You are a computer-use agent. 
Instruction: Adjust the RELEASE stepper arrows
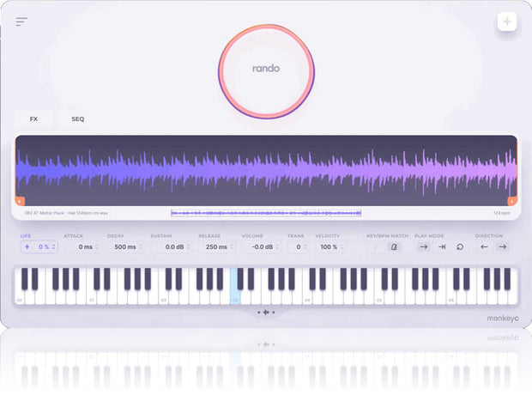232,247
